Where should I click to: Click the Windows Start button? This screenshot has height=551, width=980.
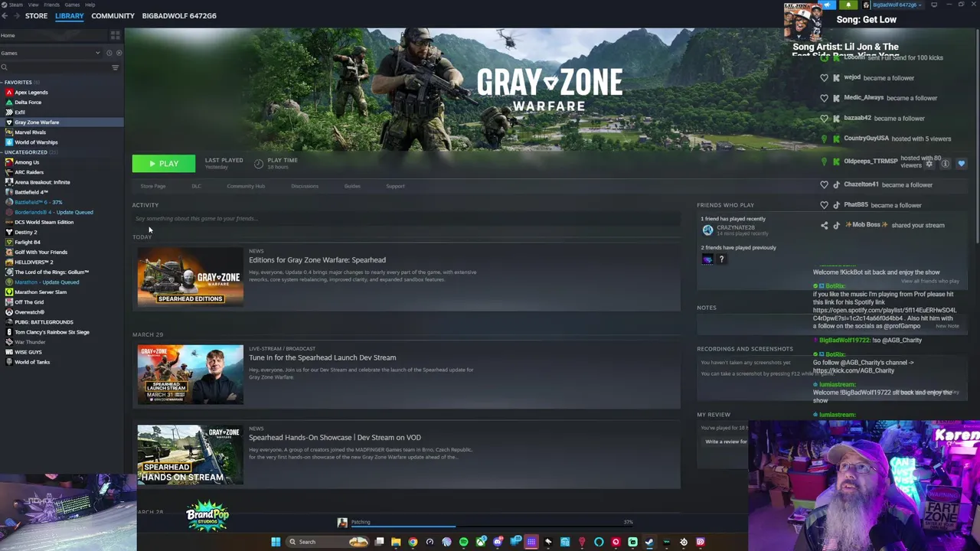point(276,542)
